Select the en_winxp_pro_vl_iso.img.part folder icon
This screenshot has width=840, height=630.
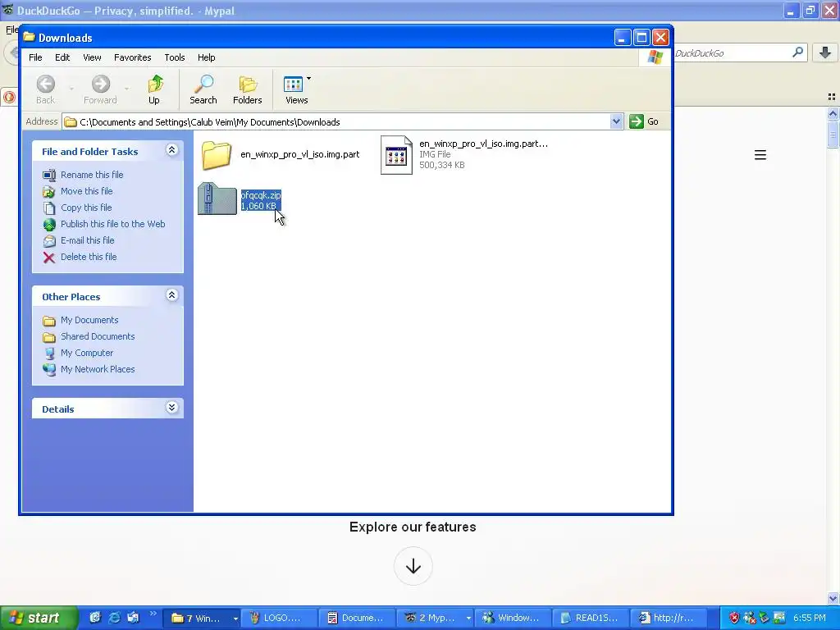217,155
